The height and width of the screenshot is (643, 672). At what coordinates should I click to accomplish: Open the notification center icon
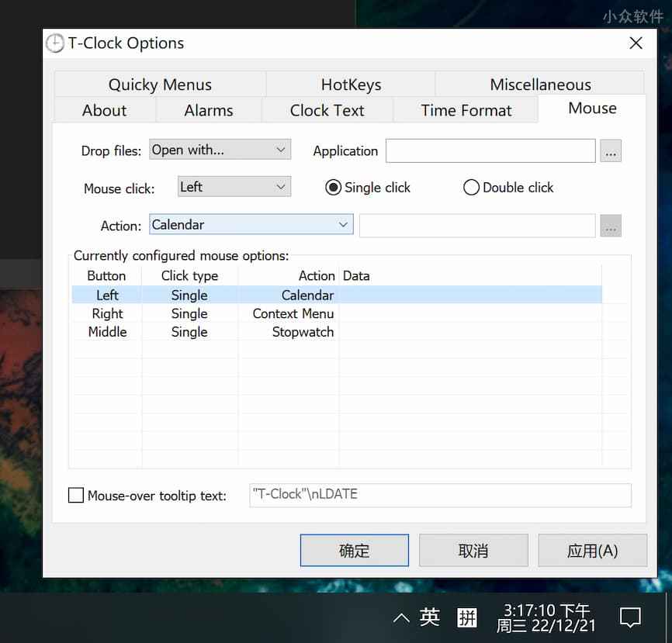pos(630,618)
